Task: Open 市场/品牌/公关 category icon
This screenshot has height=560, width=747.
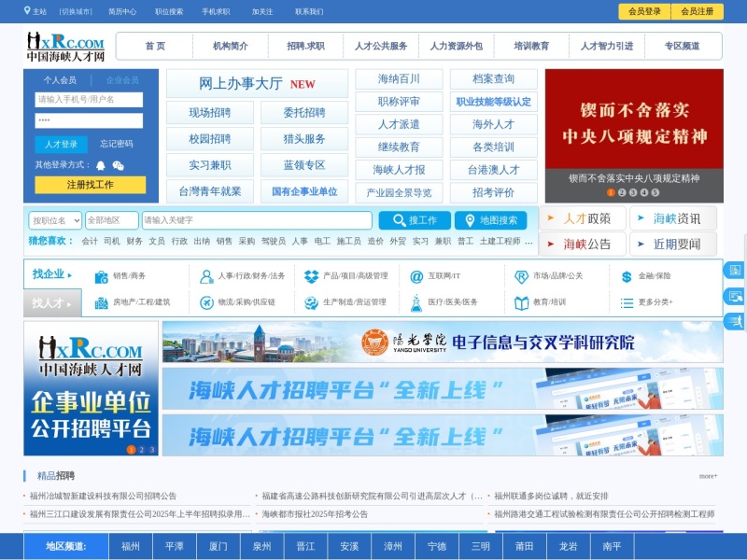Action: pyautogui.click(x=521, y=276)
